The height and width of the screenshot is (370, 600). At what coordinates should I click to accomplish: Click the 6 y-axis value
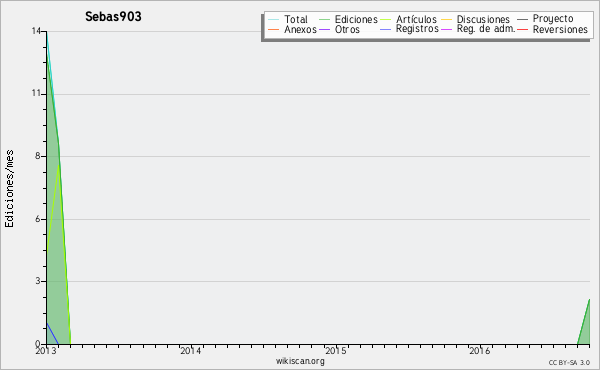coord(38,219)
